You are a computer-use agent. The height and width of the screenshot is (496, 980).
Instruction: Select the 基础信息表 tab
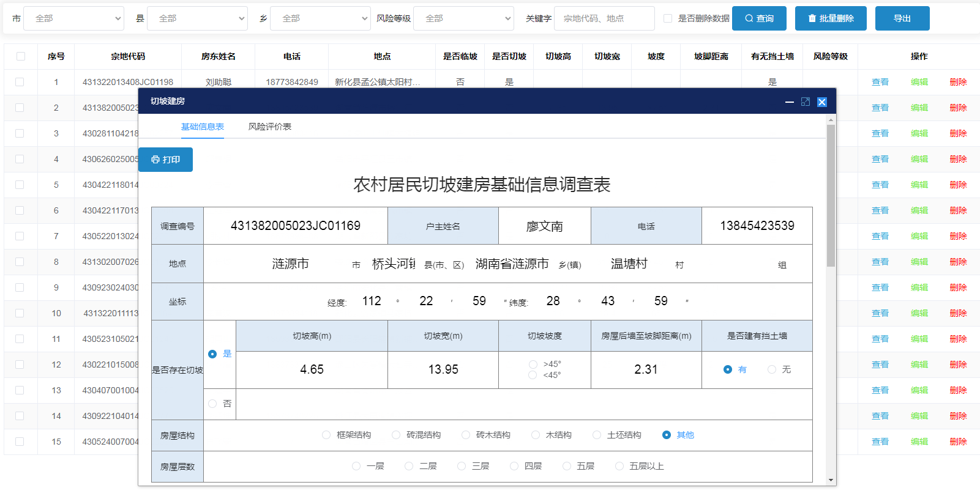[202, 127]
